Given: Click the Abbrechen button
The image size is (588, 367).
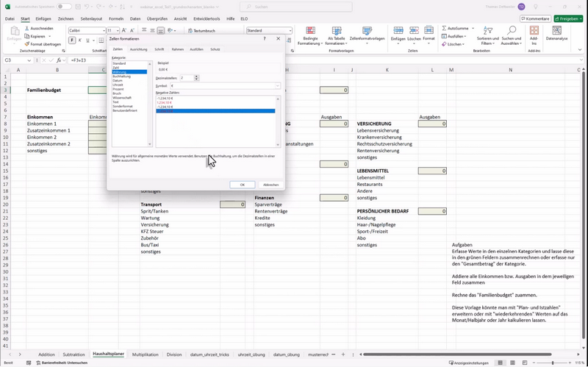Looking at the screenshot, I should pyautogui.click(x=270, y=185).
